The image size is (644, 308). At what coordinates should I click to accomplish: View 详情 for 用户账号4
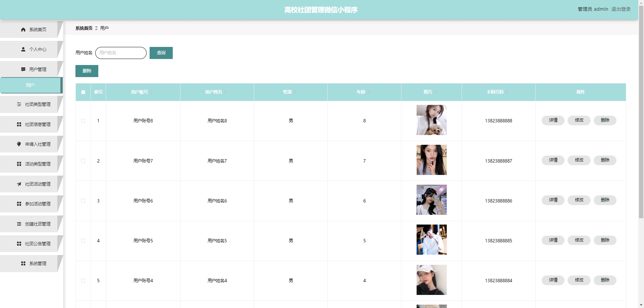click(x=553, y=280)
